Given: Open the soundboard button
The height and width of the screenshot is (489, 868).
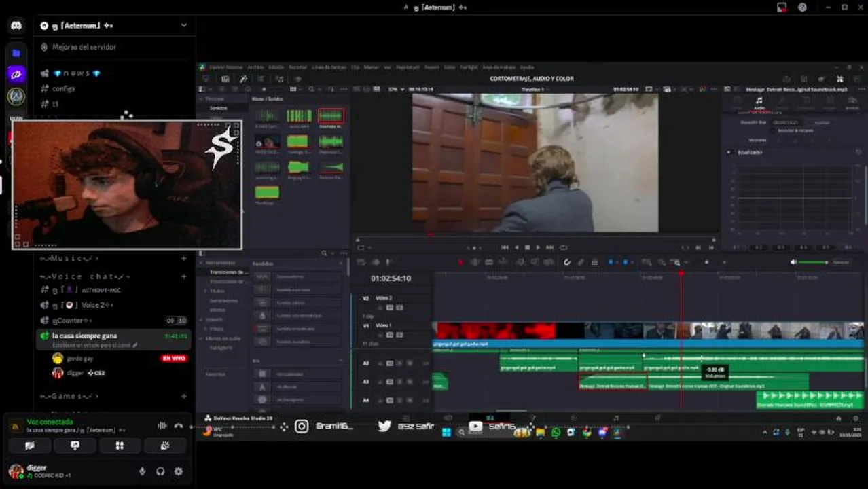Looking at the screenshot, I should click(164, 446).
